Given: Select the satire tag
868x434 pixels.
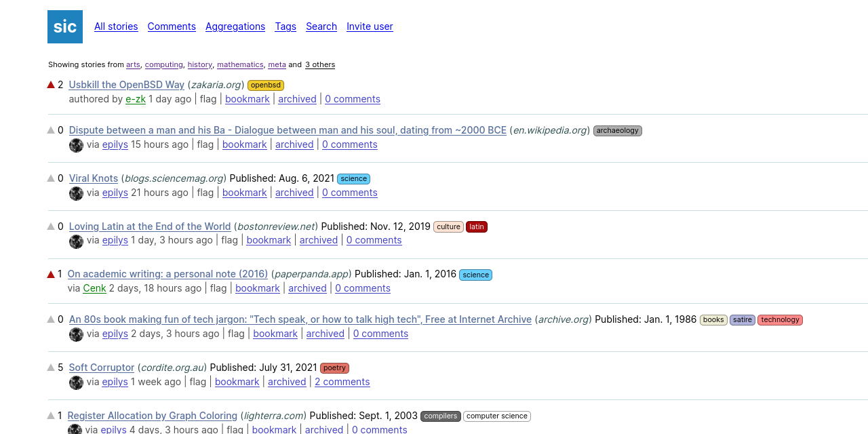Looking at the screenshot, I should pyautogui.click(x=743, y=320).
